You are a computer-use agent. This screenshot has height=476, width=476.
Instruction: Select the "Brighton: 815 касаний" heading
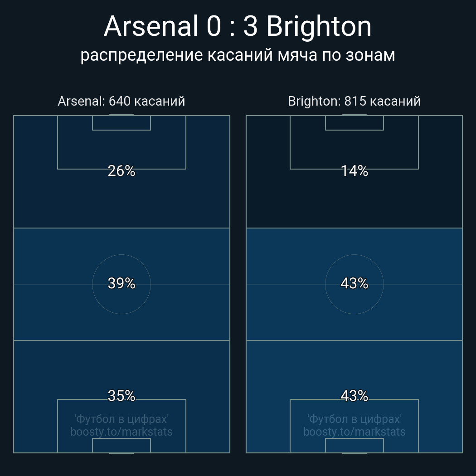point(354,101)
